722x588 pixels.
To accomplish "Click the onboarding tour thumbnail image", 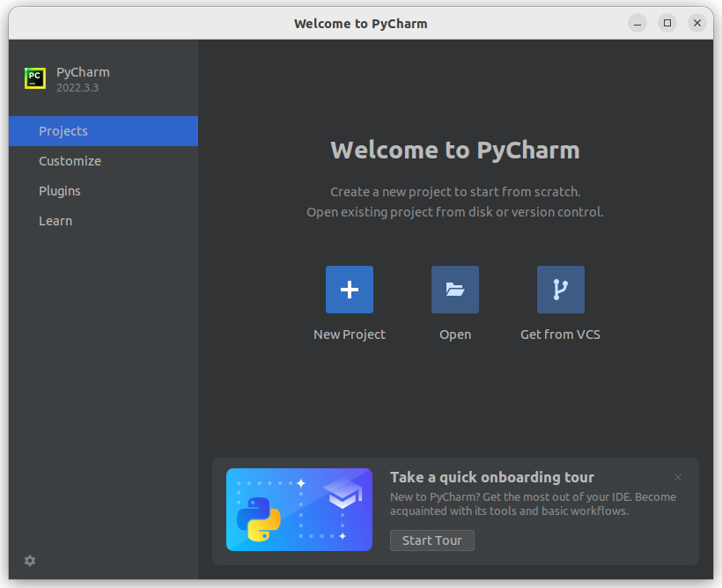I will 299,510.
